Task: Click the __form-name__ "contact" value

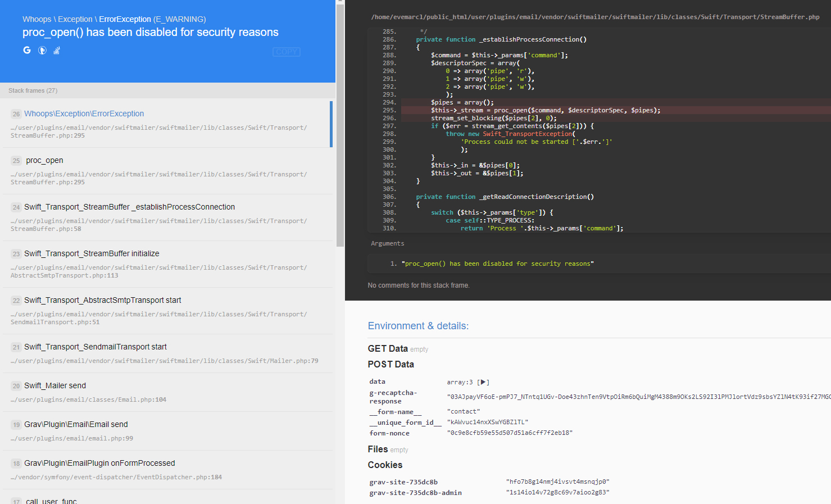Action: (464, 411)
